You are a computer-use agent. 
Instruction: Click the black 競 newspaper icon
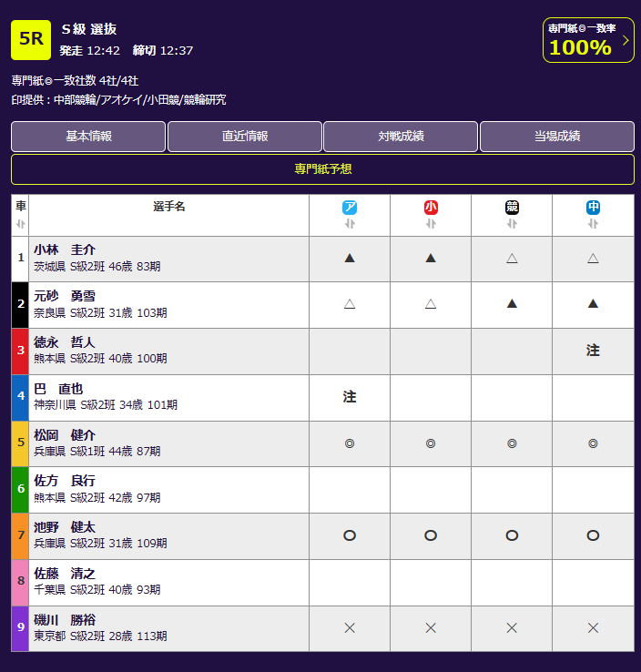pos(512,208)
